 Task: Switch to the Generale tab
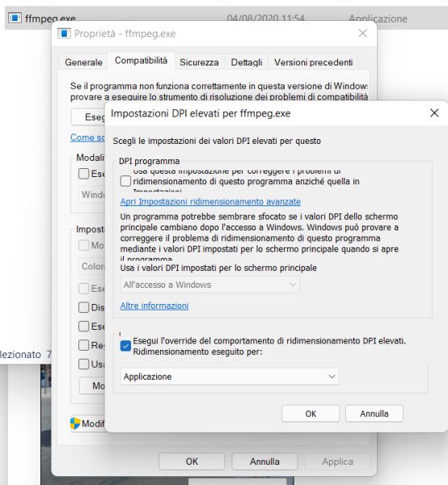click(83, 62)
